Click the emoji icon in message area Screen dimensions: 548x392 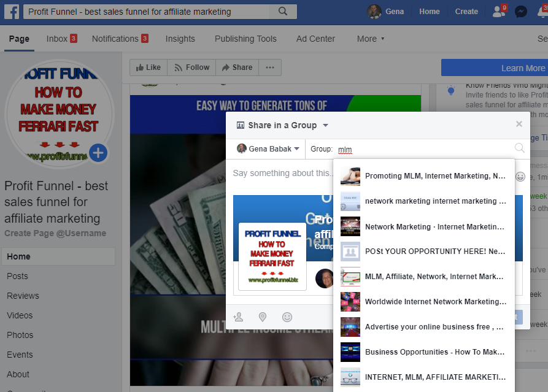(x=520, y=177)
